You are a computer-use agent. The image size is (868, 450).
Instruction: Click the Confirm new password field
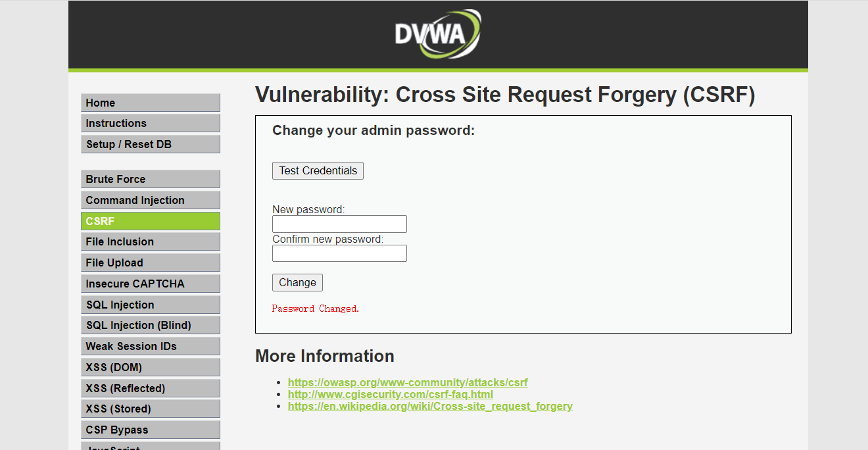click(339, 253)
